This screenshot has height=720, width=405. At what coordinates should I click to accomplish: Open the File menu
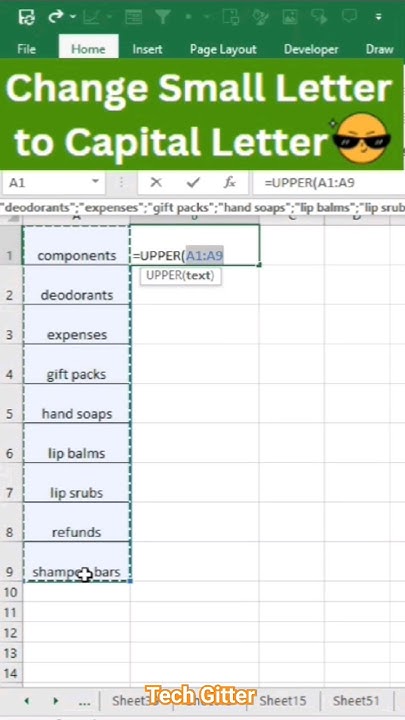(x=26, y=49)
